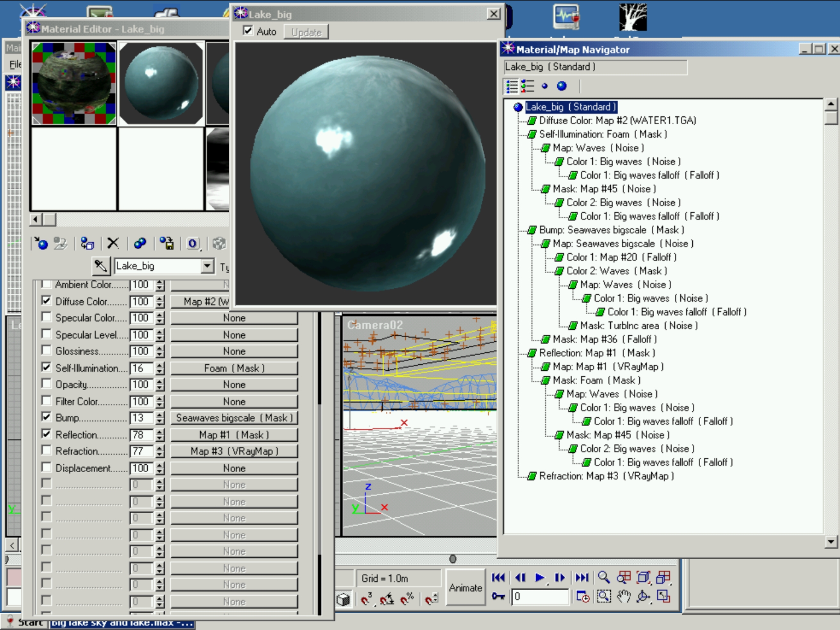Click the Animate button

tap(465, 588)
